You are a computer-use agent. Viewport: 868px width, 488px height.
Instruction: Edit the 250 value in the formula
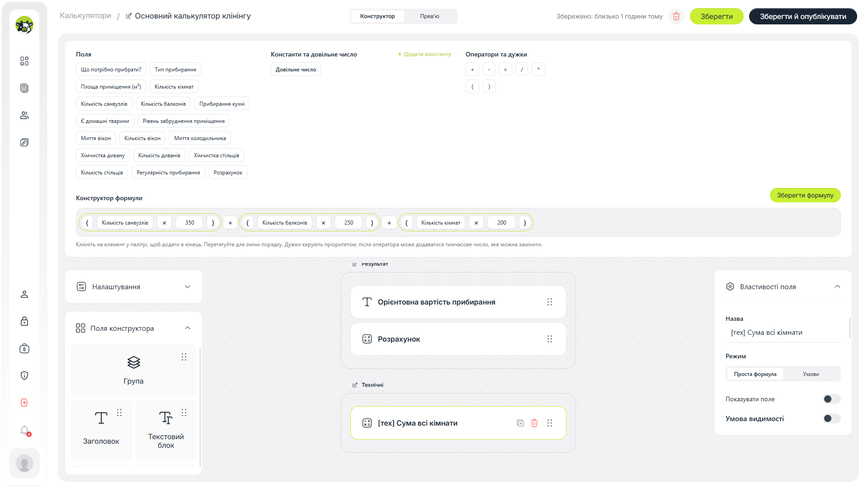tap(349, 223)
